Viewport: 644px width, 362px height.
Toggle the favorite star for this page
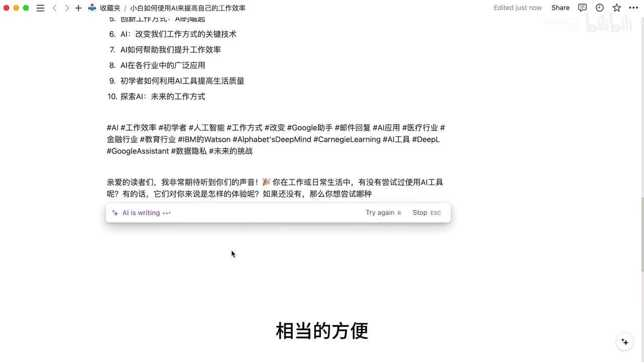(617, 8)
